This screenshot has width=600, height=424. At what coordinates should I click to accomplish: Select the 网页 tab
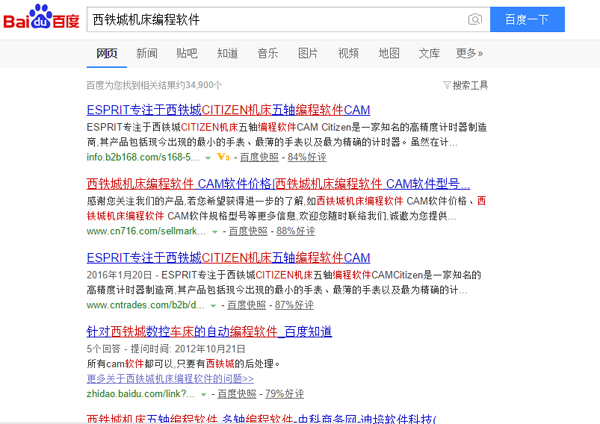click(107, 53)
